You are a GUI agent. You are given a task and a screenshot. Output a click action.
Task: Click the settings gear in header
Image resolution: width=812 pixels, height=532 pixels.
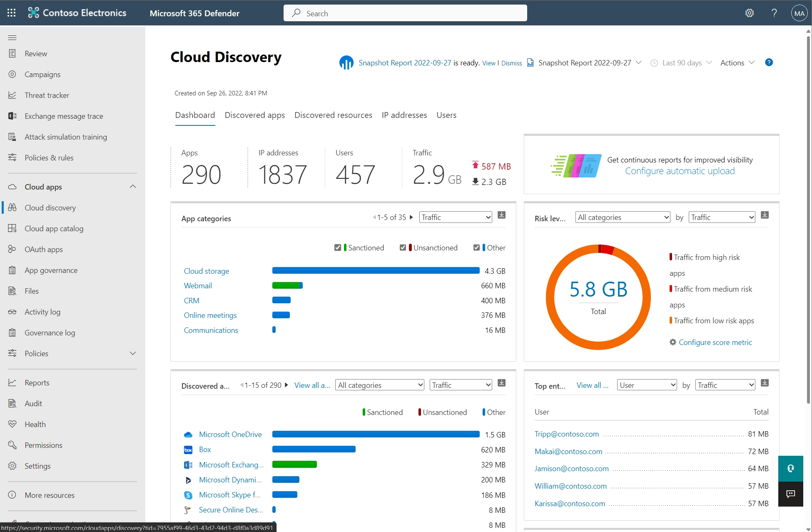749,13
